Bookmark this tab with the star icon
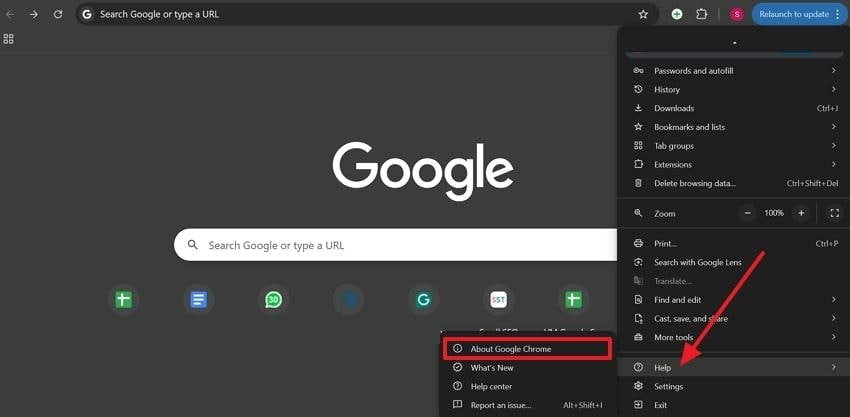This screenshot has height=417, width=850. 643,15
